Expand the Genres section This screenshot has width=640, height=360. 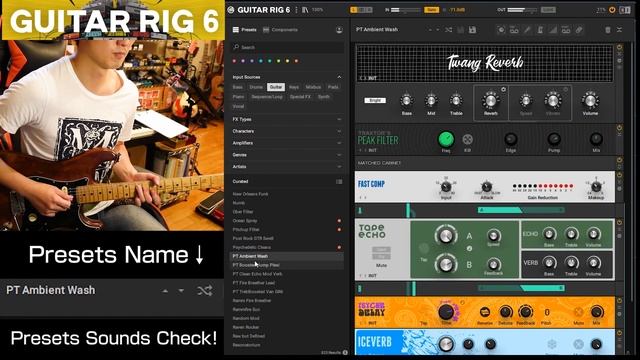(x=339, y=155)
